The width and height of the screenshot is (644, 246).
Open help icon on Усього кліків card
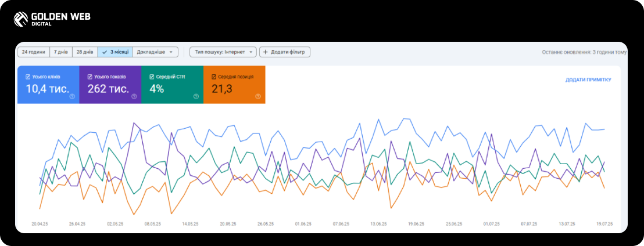72,97
